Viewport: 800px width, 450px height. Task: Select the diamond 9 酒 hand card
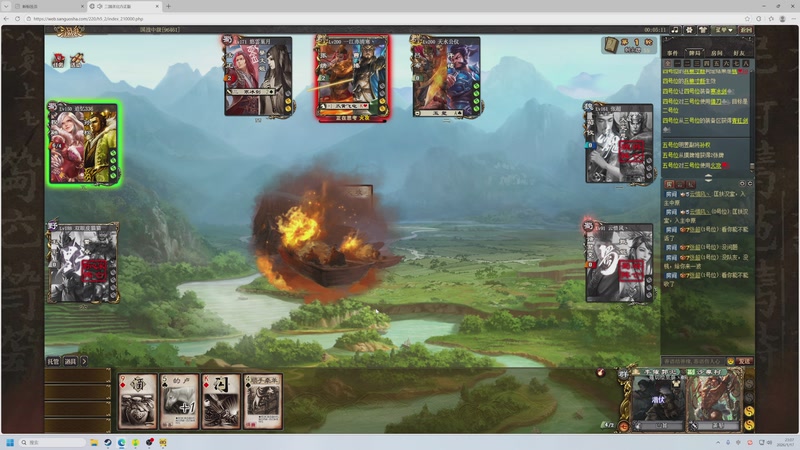coord(137,402)
